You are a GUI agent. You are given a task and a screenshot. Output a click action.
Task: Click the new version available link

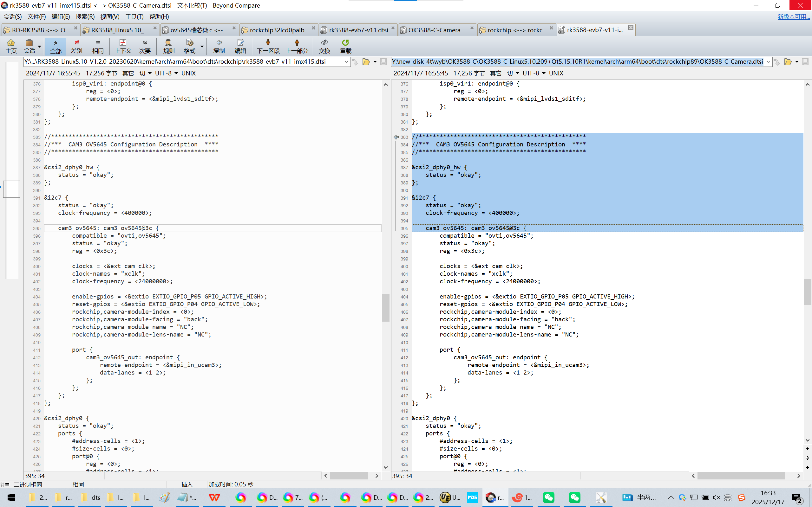[x=793, y=16]
